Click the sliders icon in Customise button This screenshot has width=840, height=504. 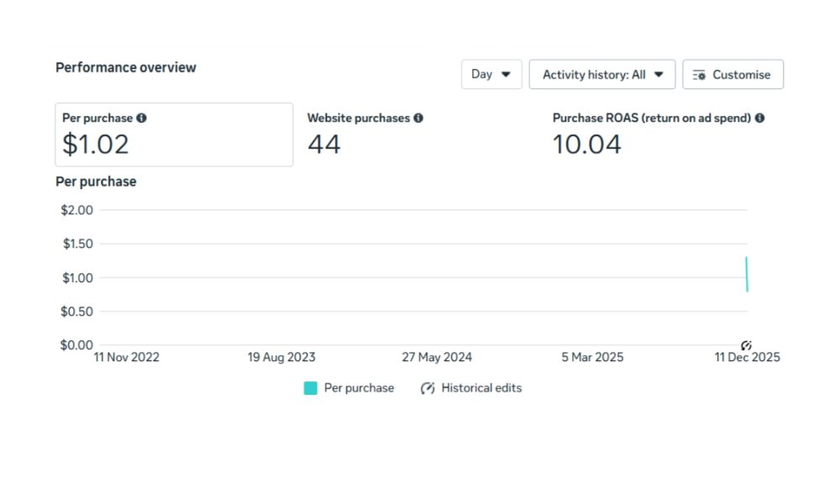pyautogui.click(x=699, y=75)
